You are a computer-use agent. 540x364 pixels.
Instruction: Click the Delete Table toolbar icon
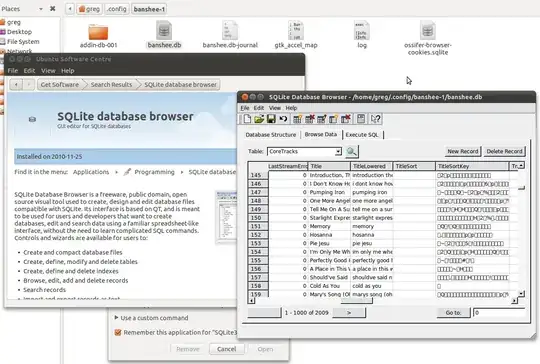(310, 119)
